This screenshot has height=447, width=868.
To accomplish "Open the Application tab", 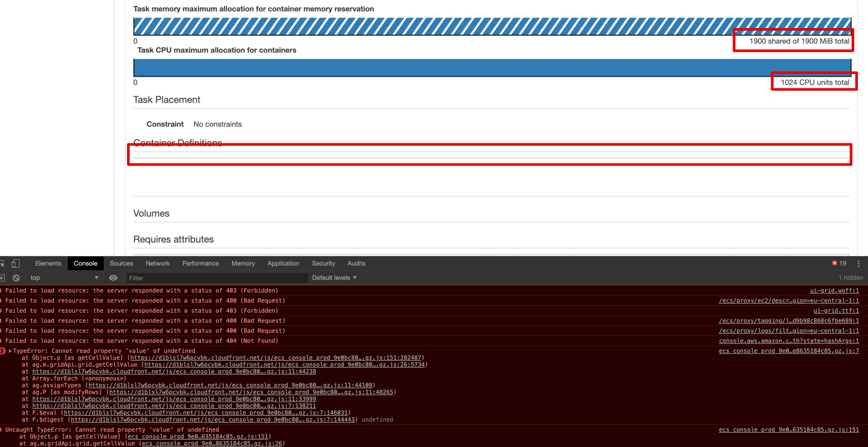I will (283, 263).
